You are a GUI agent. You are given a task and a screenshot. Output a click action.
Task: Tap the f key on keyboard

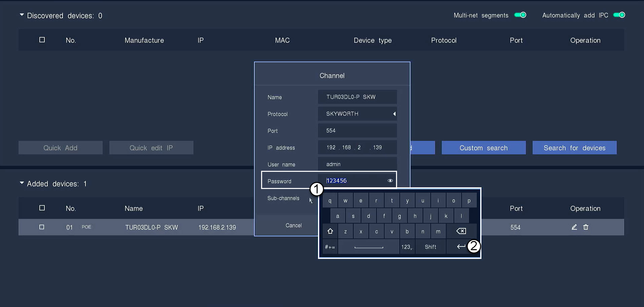pyautogui.click(x=384, y=216)
